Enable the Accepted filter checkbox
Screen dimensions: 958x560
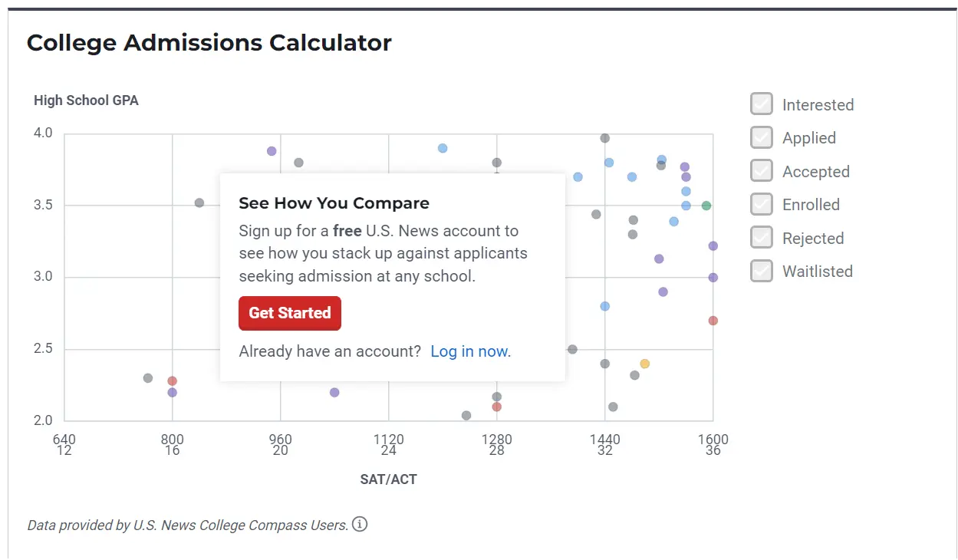[762, 171]
